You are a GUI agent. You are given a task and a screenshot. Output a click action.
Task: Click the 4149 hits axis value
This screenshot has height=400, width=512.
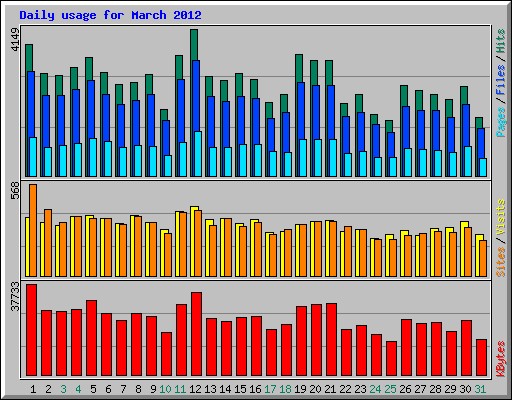click(x=15, y=39)
